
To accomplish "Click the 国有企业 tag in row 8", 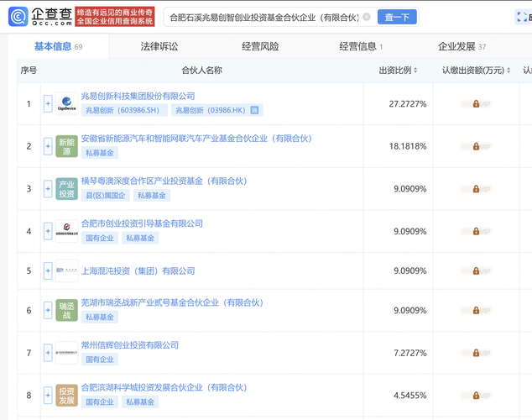I will pyautogui.click(x=100, y=402).
